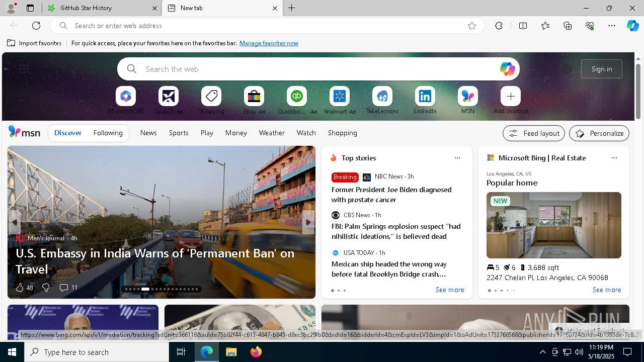644x362 pixels.
Task: Click Import favorites button
Action: pyautogui.click(x=34, y=43)
